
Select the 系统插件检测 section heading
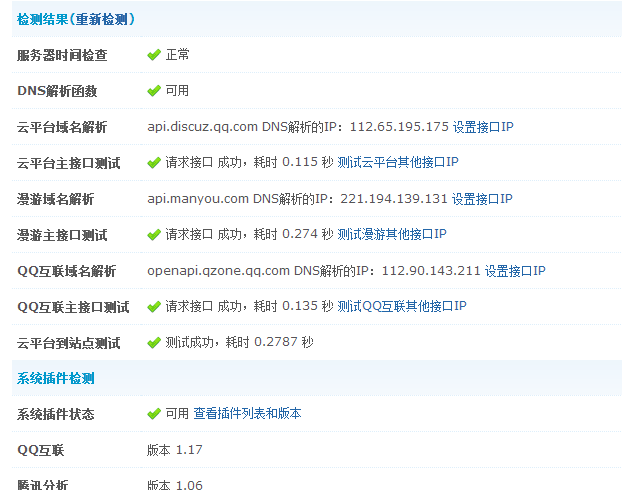56,379
